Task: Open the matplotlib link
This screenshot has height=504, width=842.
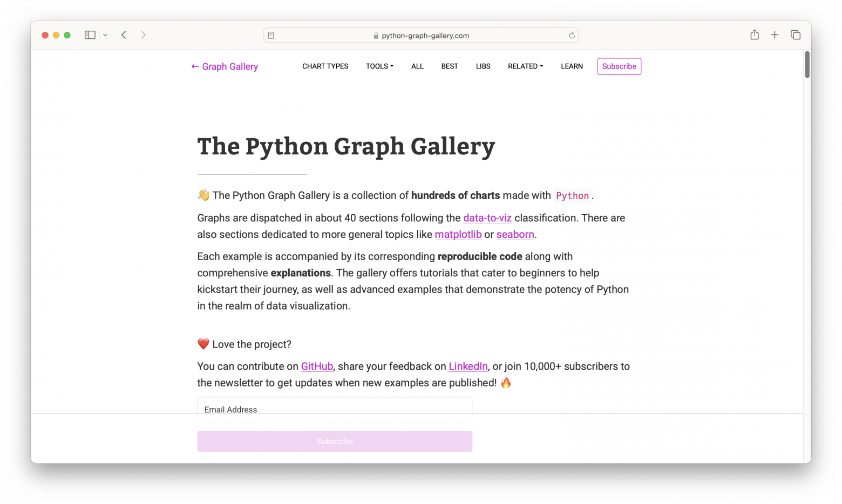Action: pos(458,234)
